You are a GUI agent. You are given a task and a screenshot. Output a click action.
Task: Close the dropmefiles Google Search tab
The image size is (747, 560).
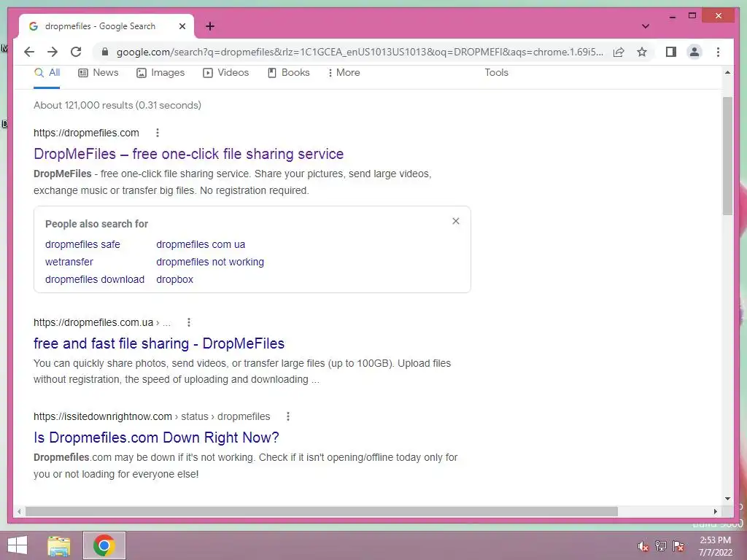(182, 26)
